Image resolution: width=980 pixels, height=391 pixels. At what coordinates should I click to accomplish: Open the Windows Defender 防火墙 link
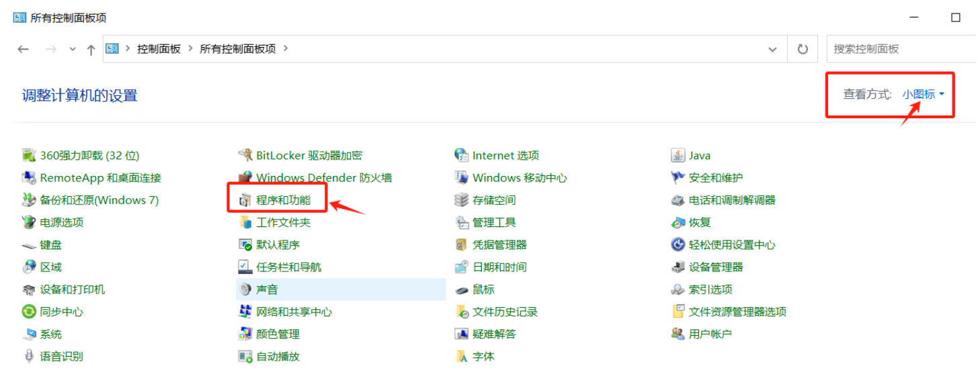coord(324,178)
